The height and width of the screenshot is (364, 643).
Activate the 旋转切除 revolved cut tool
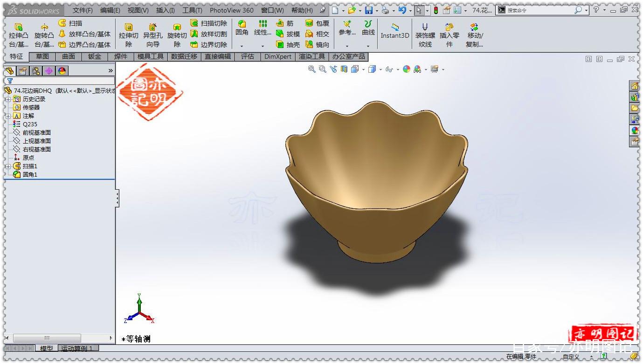[177, 35]
